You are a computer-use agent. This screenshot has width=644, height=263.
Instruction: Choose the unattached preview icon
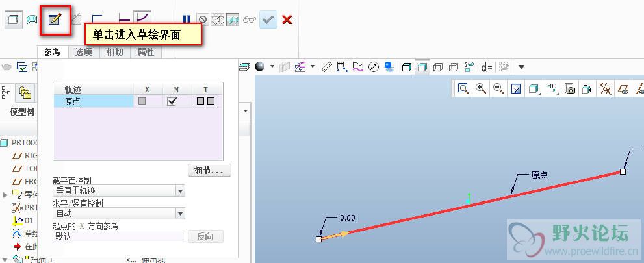coord(217,19)
